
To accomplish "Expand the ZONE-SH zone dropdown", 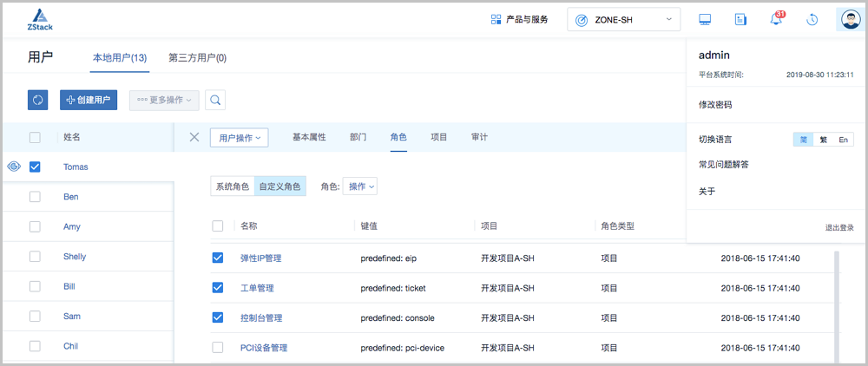I will [623, 19].
